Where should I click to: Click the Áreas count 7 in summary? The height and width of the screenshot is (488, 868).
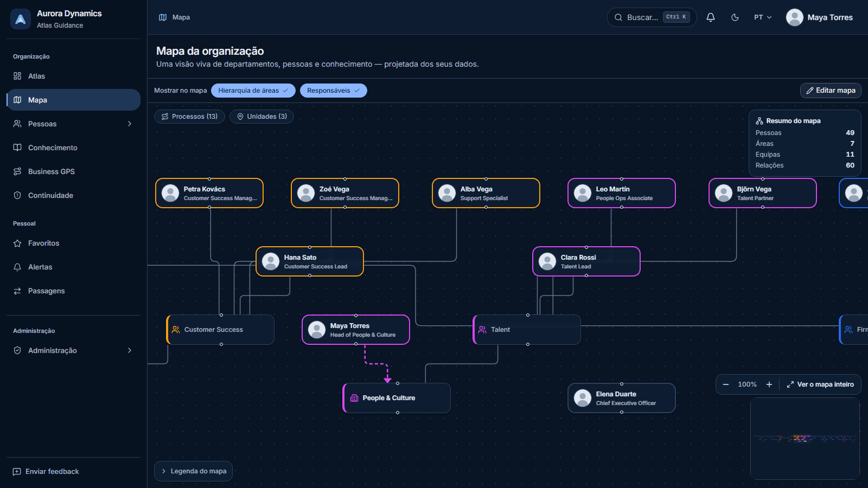852,144
